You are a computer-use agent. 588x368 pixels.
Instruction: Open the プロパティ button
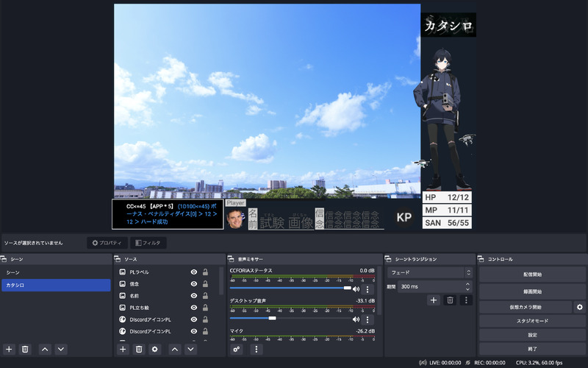tap(107, 243)
